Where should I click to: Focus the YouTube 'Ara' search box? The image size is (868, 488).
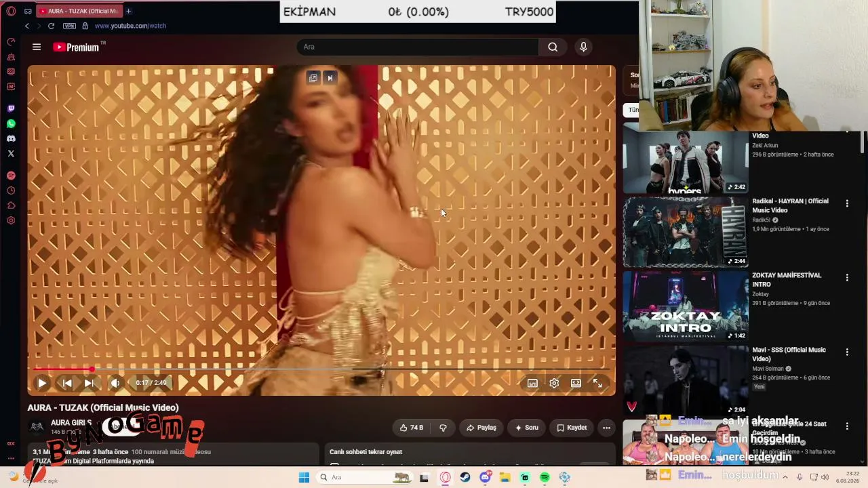418,47
